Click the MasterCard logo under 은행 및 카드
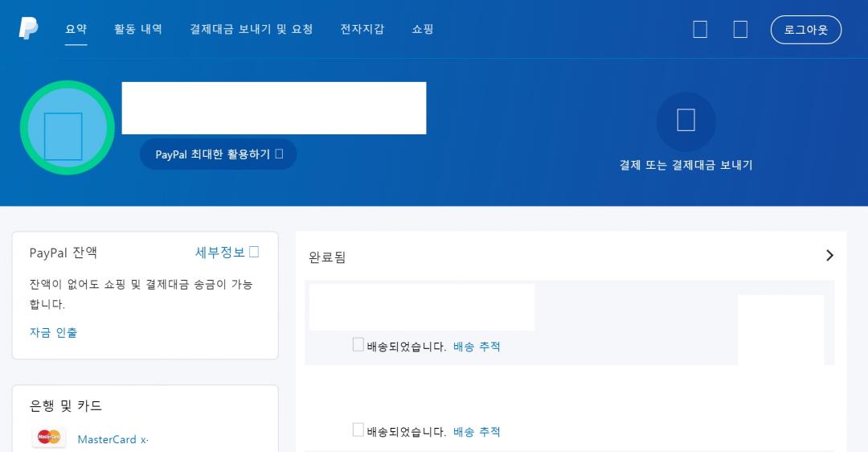 [x=50, y=437]
